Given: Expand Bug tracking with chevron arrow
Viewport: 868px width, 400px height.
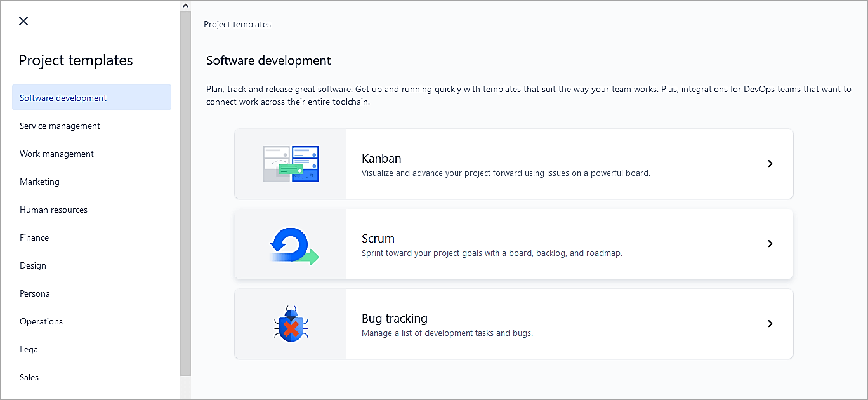Looking at the screenshot, I should [770, 324].
